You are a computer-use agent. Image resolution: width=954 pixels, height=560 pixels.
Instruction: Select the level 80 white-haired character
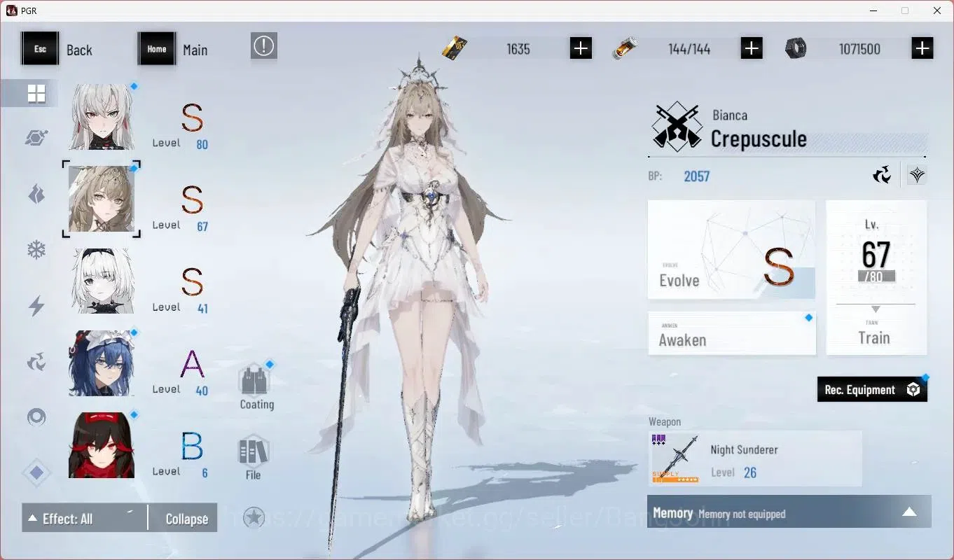pyautogui.click(x=102, y=117)
